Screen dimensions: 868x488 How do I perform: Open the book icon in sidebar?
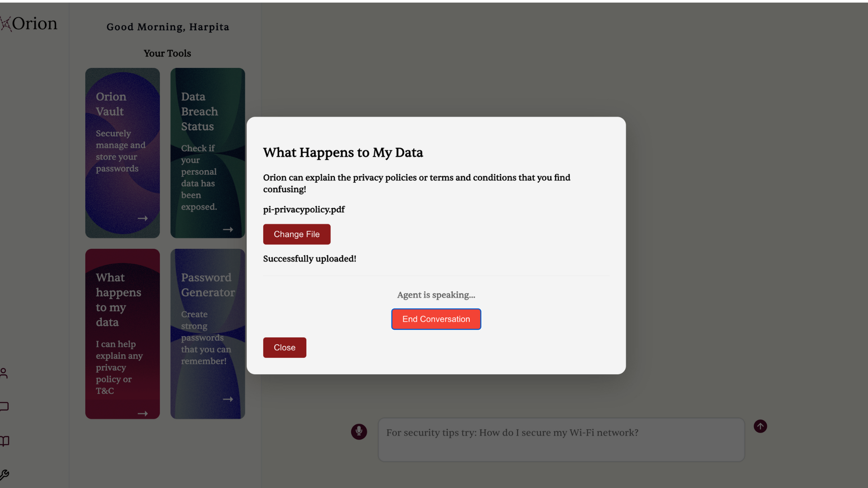4,441
